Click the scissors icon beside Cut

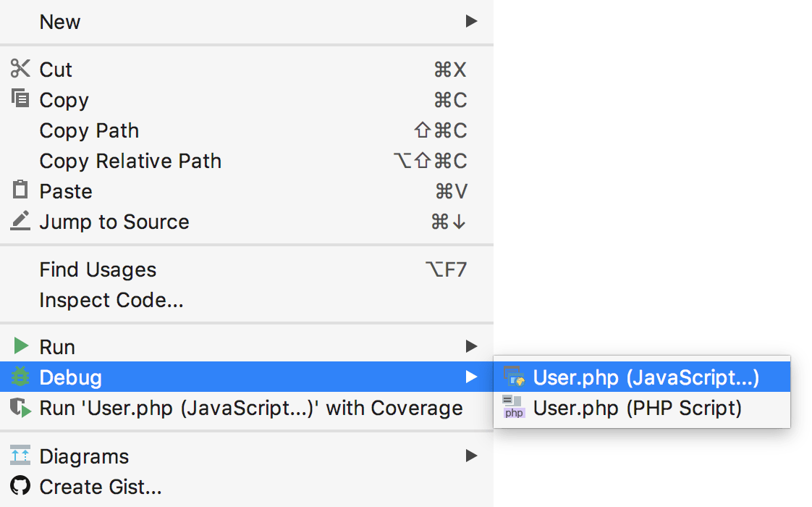(22, 69)
